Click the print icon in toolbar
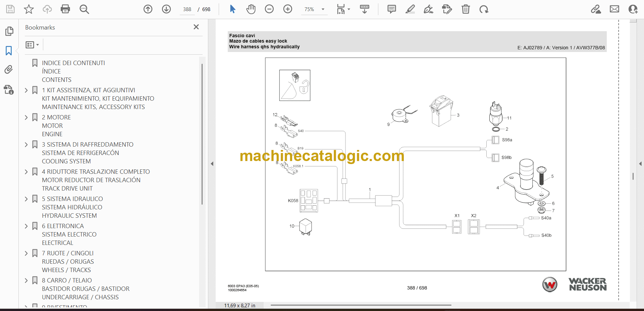Viewport: 644px width, 311px height. pos(65,9)
